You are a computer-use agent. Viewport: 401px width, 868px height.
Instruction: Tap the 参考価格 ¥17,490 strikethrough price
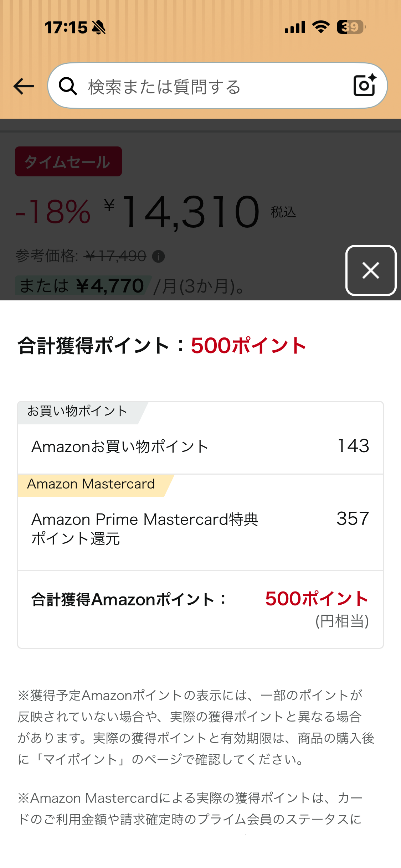[115, 256]
